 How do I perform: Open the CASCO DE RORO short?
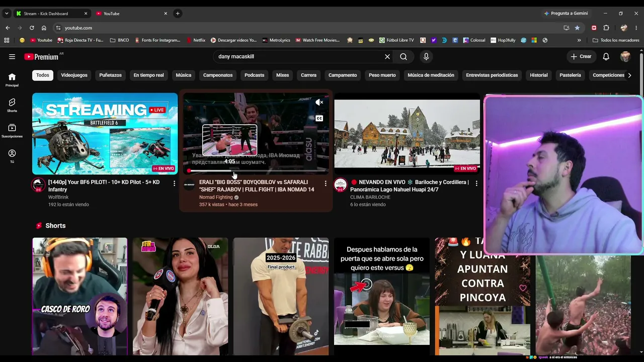[80, 297]
